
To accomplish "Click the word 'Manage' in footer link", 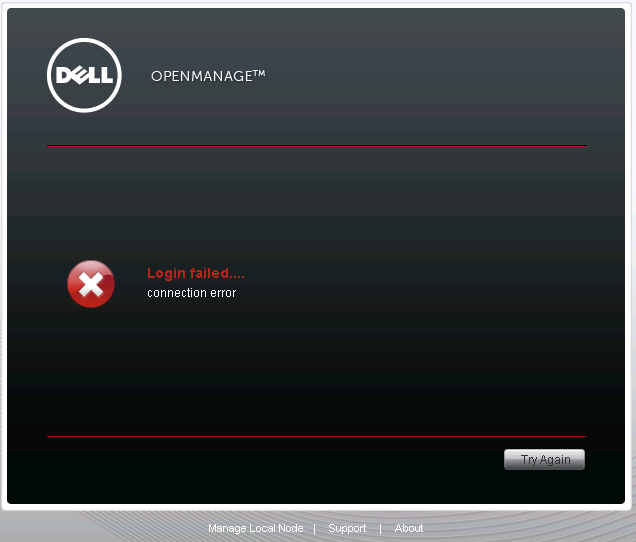I will (x=226, y=528).
